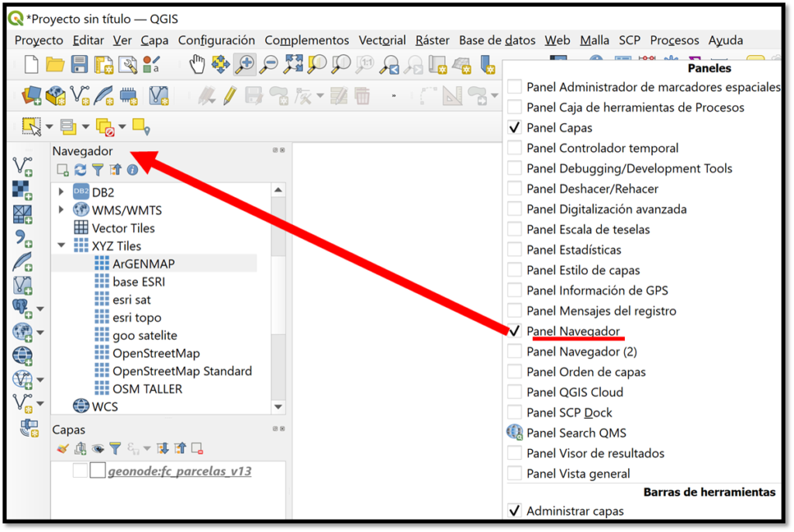Open the Ráster menu
This screenshot has height=532, width=794.
pos(433,40)
